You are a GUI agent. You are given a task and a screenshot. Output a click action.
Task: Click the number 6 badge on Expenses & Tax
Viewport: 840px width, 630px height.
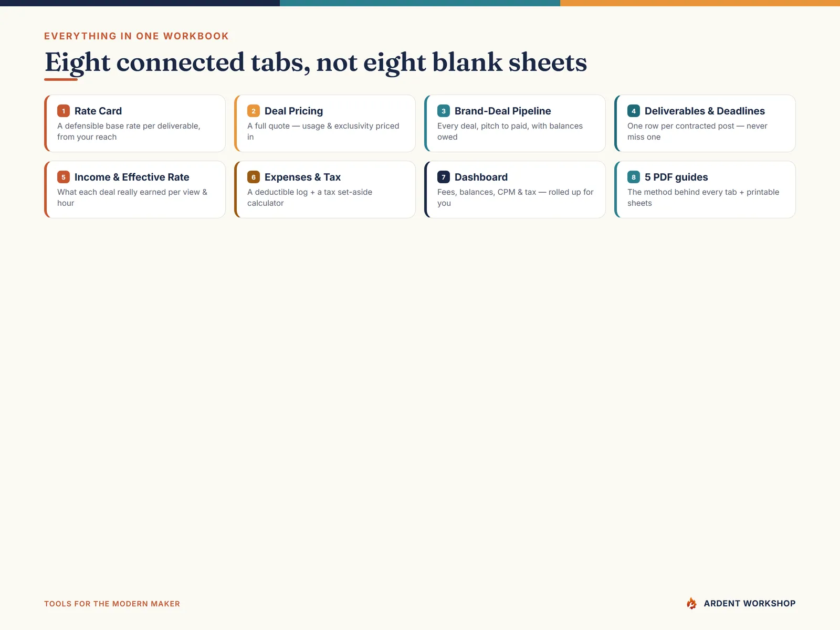point(254,177)
